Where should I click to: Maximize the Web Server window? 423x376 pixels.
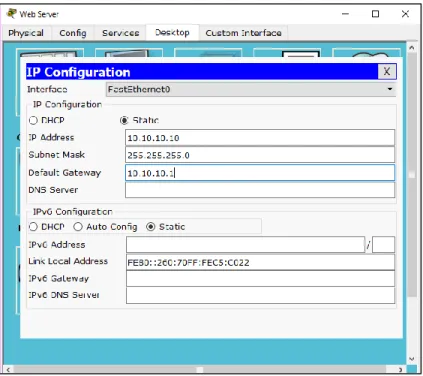tap(376, 14)
